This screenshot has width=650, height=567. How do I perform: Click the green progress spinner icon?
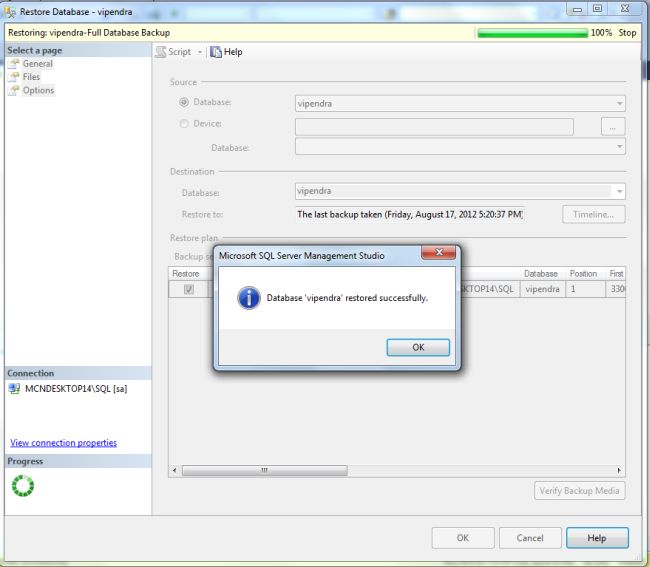23,486
